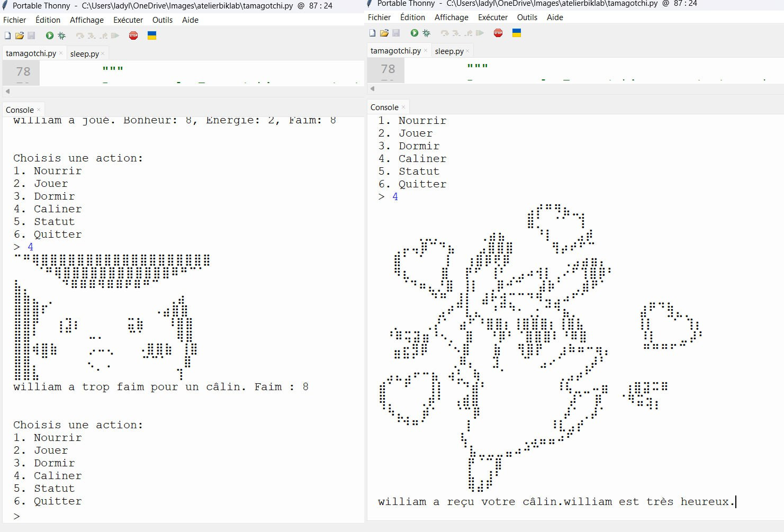Click the New file icon in left Thonny window
784x532 pixels.
(7, 35)
